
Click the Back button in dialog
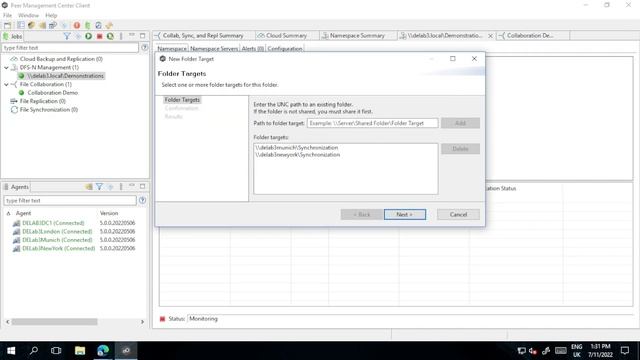pos(362,214)
